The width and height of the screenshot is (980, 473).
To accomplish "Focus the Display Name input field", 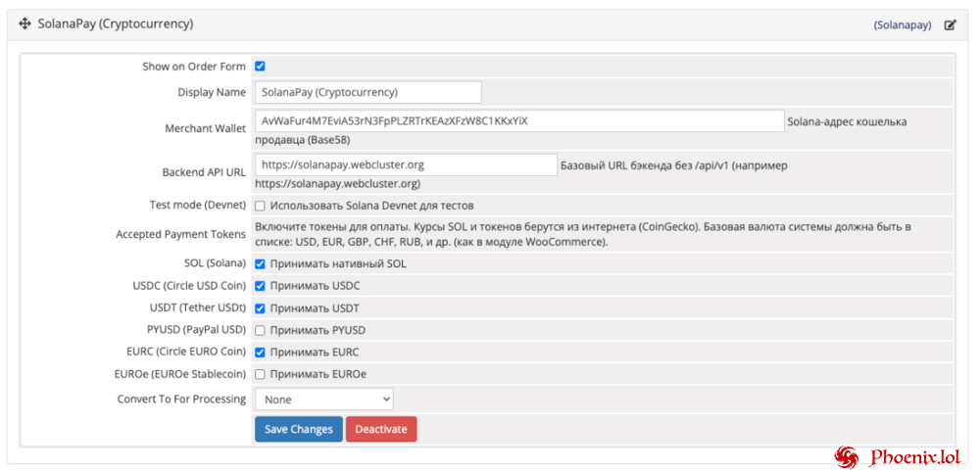I will coord(368,92).
